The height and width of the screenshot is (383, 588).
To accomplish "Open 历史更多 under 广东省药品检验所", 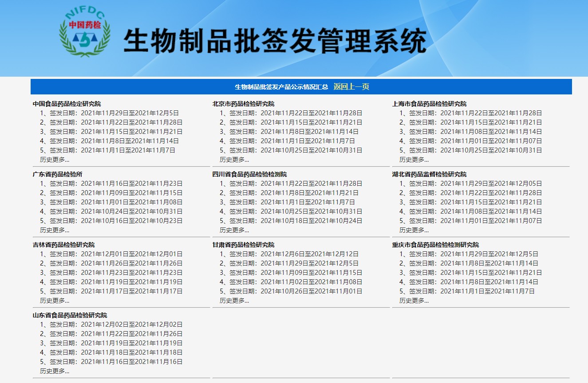I will coord(55,230).
